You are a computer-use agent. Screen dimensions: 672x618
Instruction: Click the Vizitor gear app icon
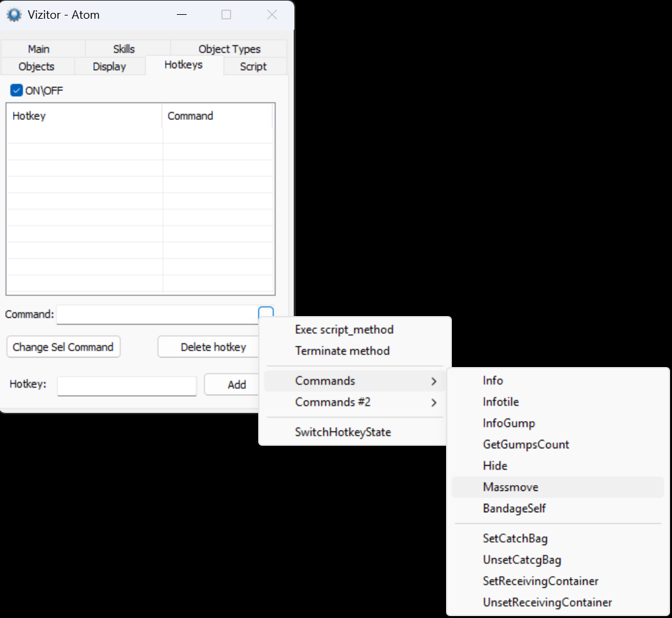(14, 15)
